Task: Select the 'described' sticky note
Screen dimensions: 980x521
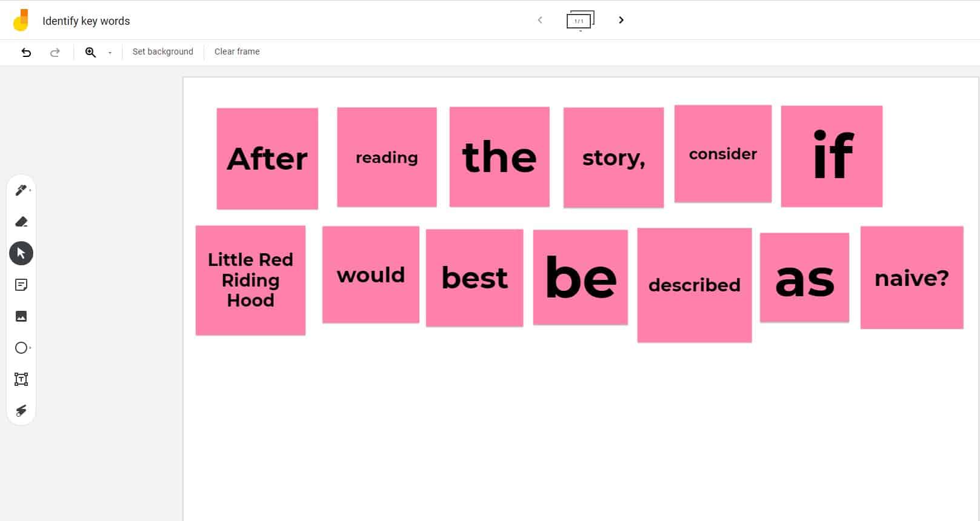Action: [x=695, y=285]
